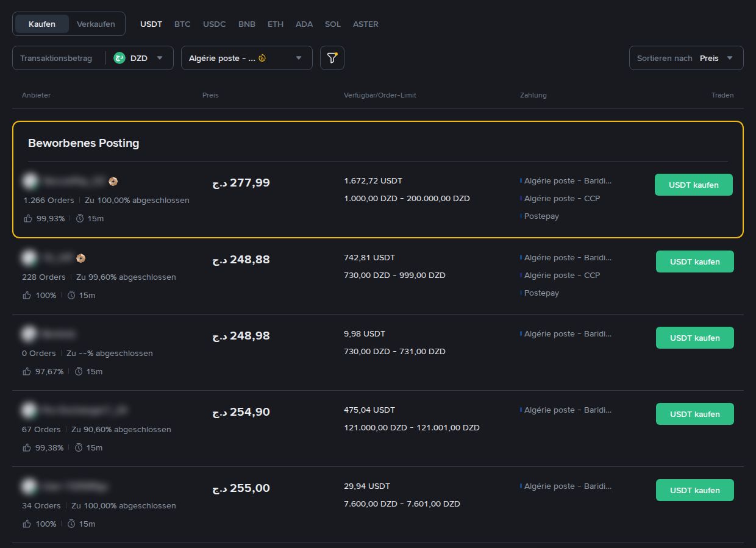Screen dimensions: 756x548
Task: Buy USDT at price 248,88
Action: (x=695, y=262)
